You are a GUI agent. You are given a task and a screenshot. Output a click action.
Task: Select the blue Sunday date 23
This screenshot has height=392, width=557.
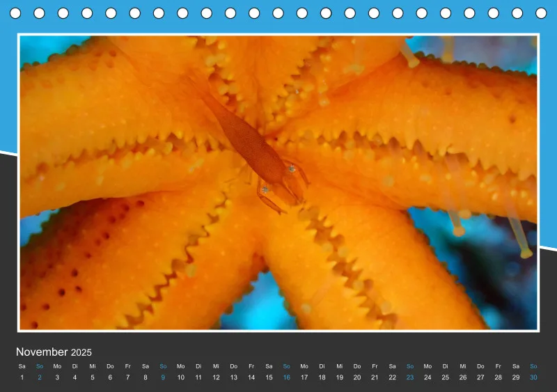pyautogui.click(x=410, y=377)
